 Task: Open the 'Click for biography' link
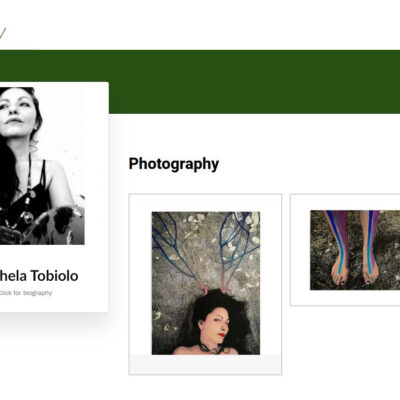25,293
